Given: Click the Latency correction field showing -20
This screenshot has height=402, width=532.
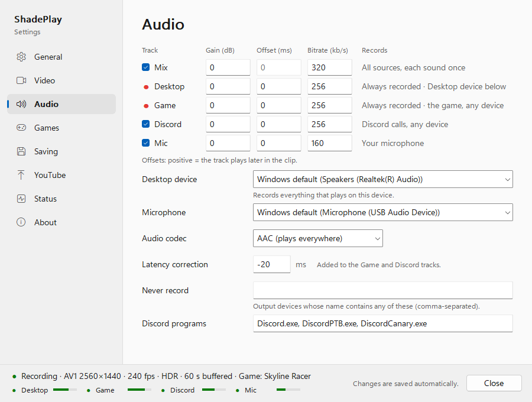Looking at the screenshot, I should [272, 264].
